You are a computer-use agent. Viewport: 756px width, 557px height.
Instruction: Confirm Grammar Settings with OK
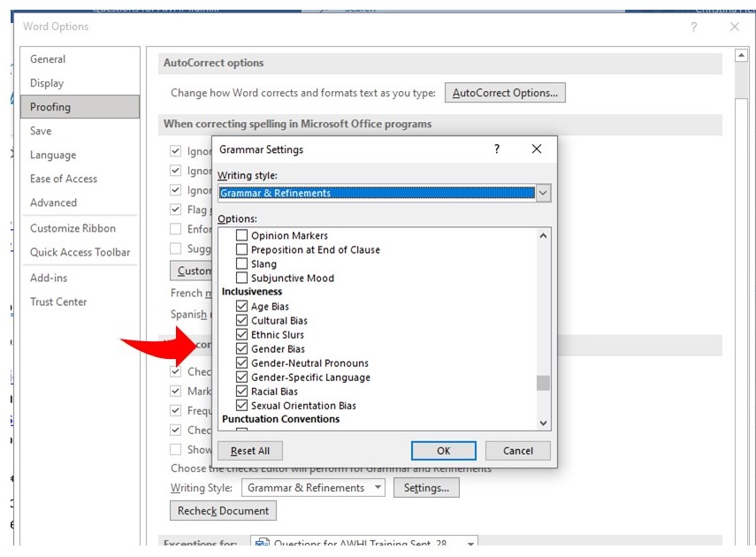[x=444, y=450]
